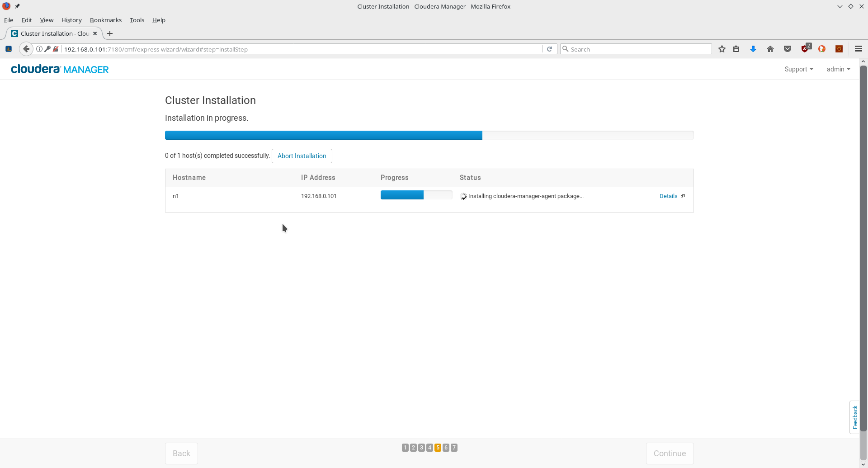Click the overall installation progress bar
Image resolution: width=868 pixels, height=468 pixels.
[429, 135]
